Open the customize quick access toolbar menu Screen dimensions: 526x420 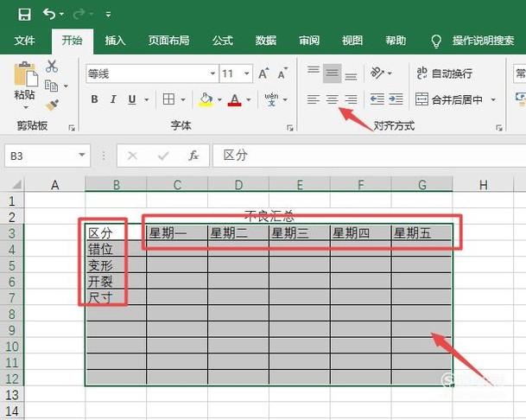pos(108,15)
